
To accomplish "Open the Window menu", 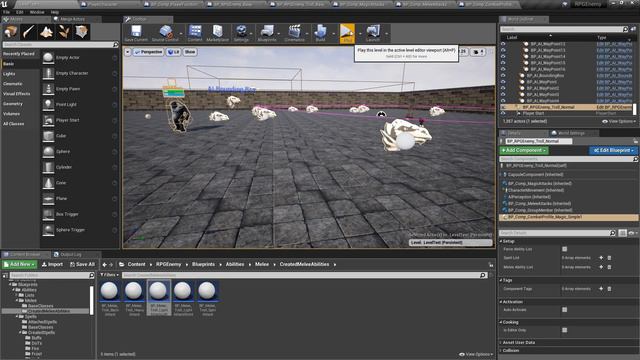I will (x=37, y=12).
